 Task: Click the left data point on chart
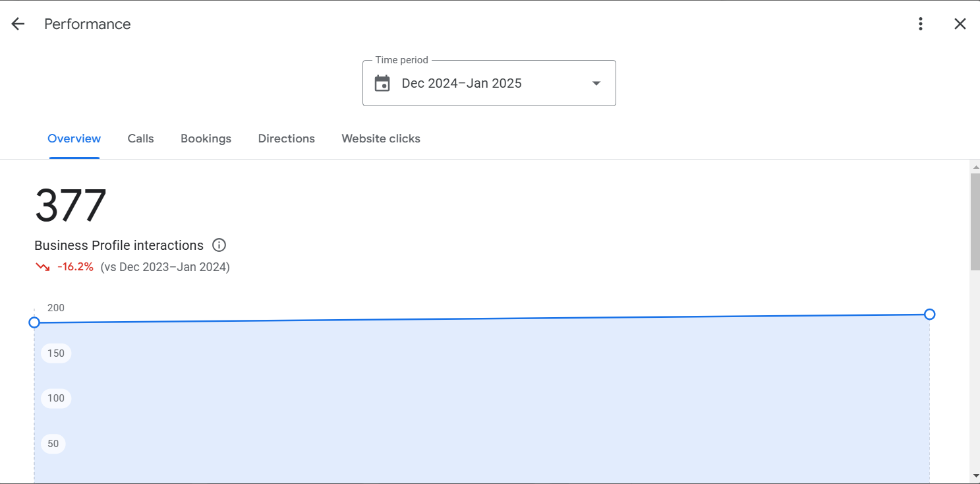click(34, 322)
